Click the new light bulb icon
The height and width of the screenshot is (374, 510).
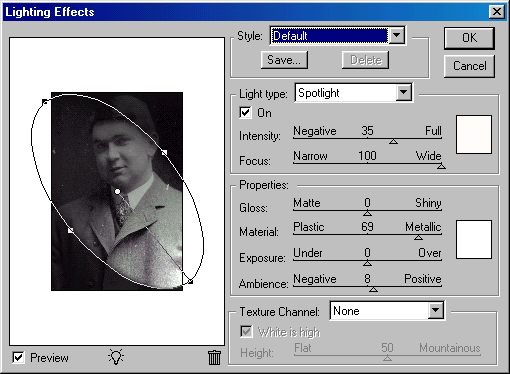116,357
